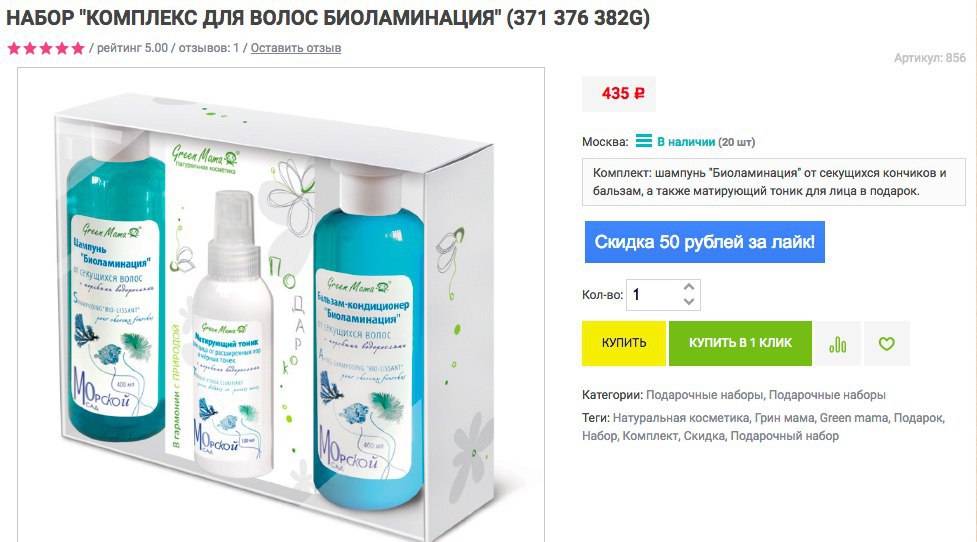Add product to wishlist heart icon
The image size is (977, 542).
tap(887, 343)
